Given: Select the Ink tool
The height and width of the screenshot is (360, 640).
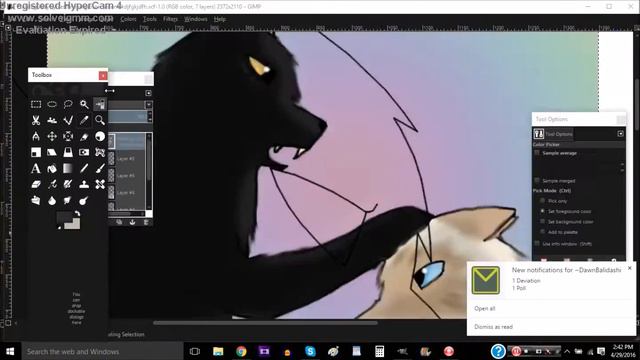Looking at the screenshot, I should pyautogui.click(x=68, y=184).
